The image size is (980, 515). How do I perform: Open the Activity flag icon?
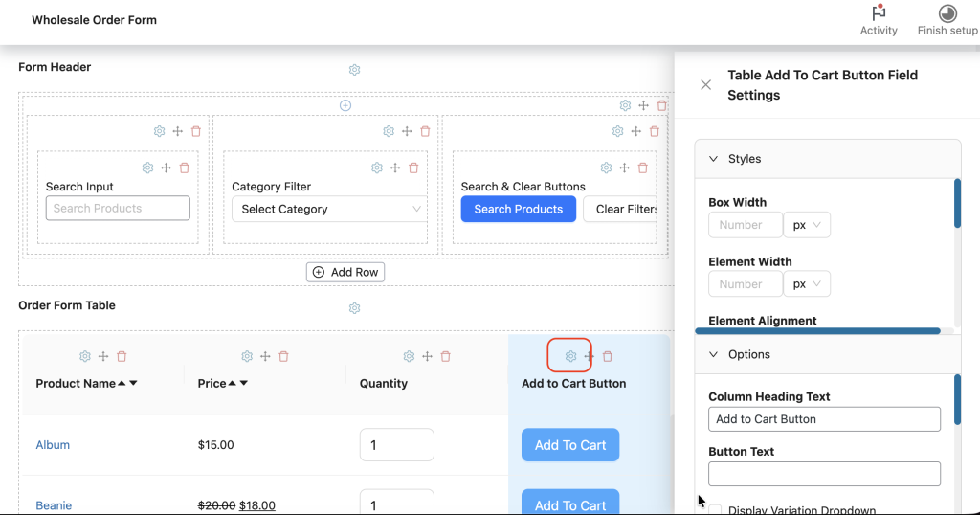[x=879, y=12]
